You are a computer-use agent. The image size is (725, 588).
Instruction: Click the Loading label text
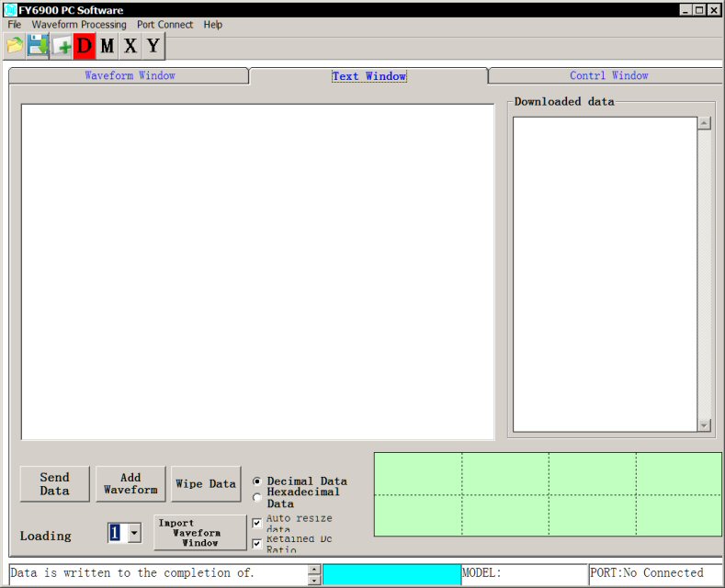45,536
